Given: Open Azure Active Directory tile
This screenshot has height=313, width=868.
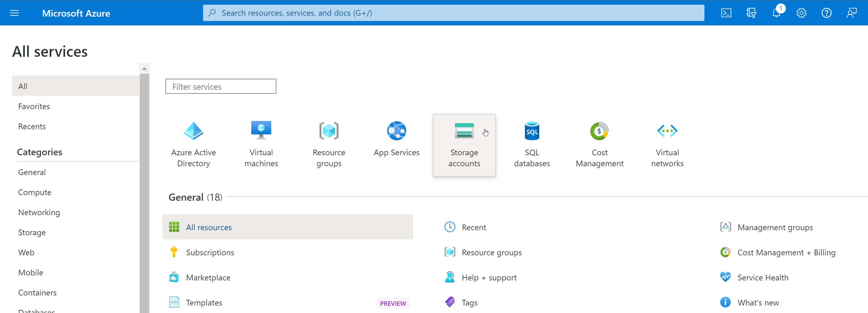Looking at the screenshot, I should tap(193, 145).
